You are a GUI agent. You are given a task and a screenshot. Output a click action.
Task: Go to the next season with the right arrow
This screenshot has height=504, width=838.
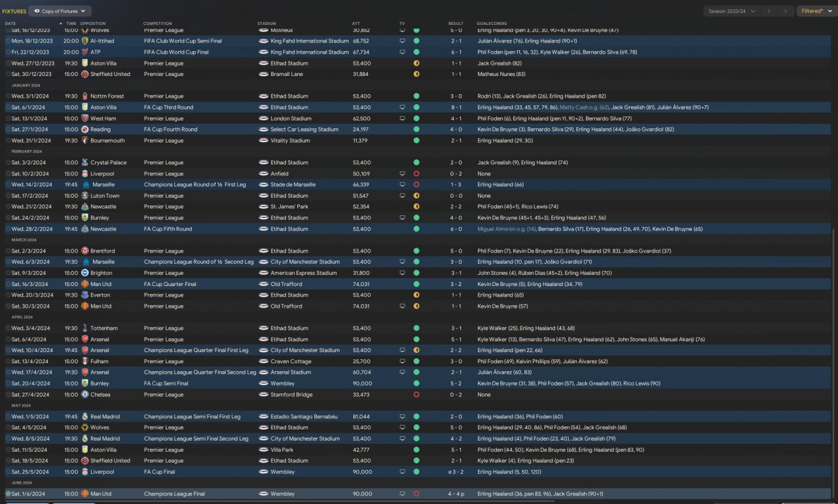[x=786, y=11]
